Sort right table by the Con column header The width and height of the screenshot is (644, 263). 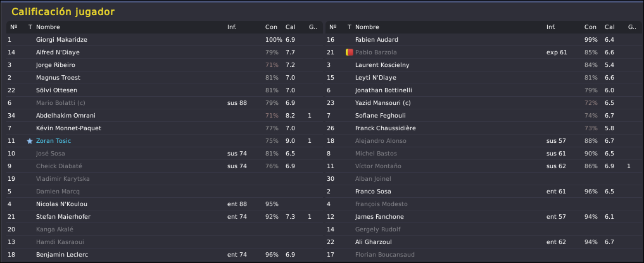pyautogui.click(x=590, y=27)
